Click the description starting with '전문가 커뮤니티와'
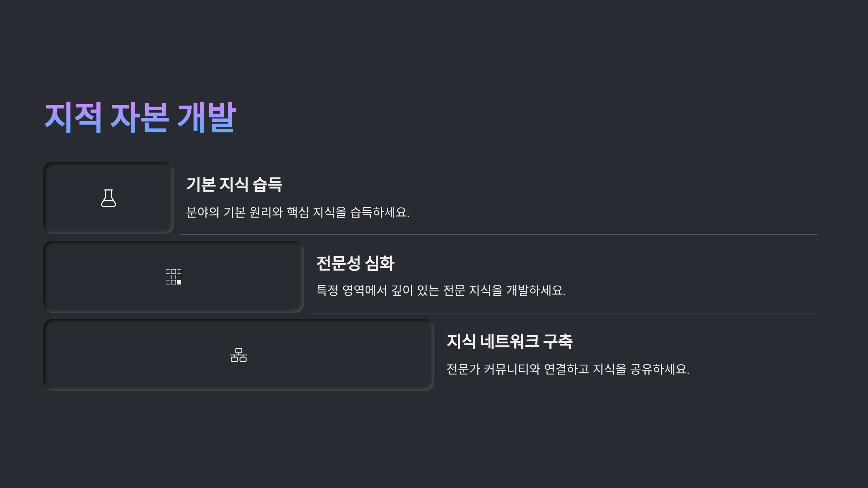 (x=568, y=369)
